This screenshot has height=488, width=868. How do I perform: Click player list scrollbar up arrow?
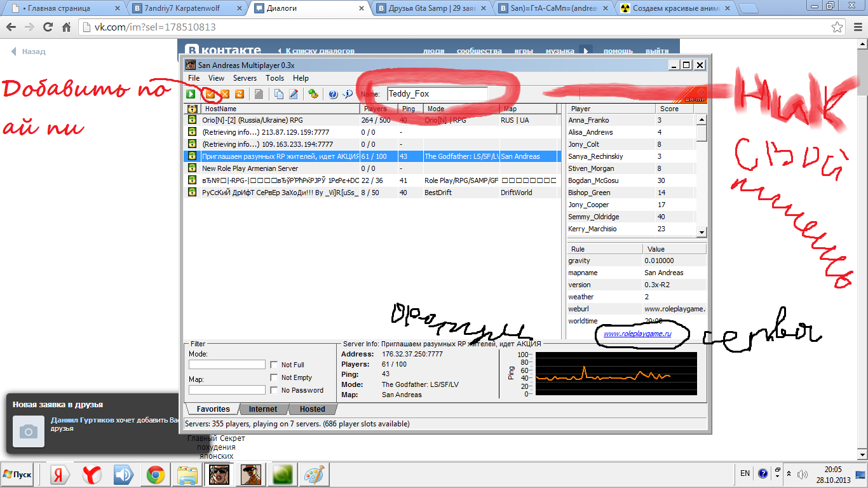tap(701, 119)
